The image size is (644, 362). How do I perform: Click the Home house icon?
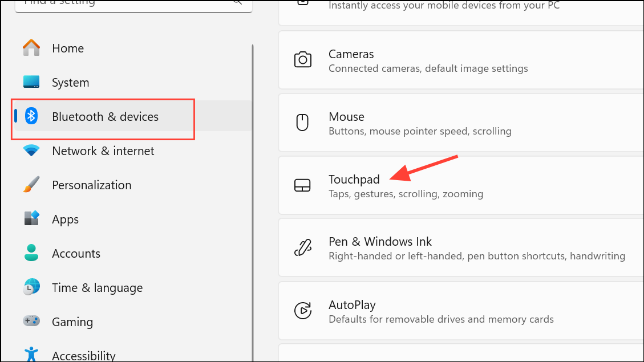click(31, 48)
